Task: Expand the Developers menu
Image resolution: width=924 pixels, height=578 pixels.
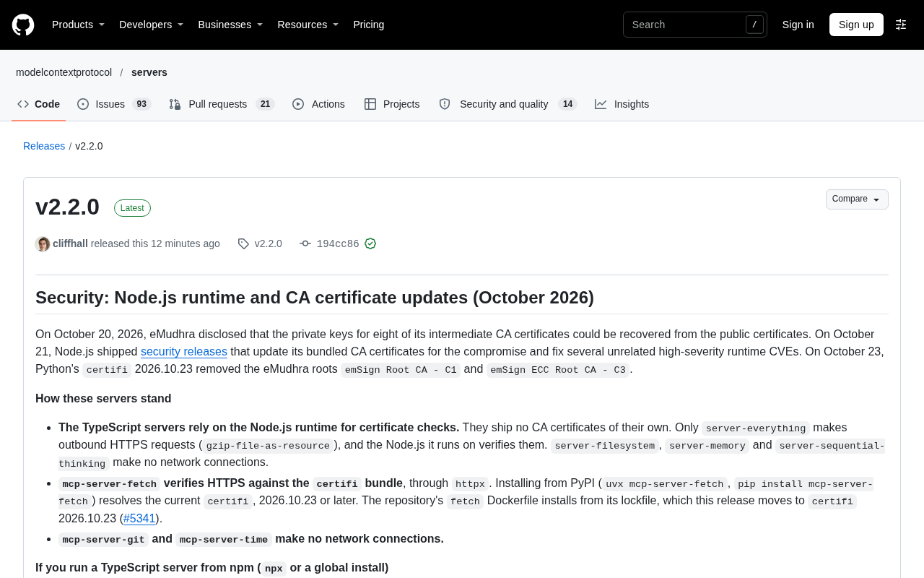Action: click(x=151, y=25)
